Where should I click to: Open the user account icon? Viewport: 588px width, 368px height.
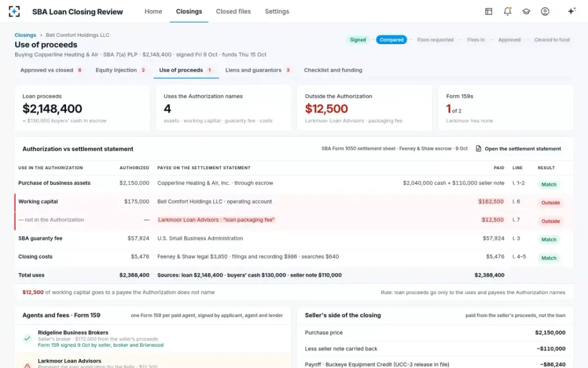[545, 11]
